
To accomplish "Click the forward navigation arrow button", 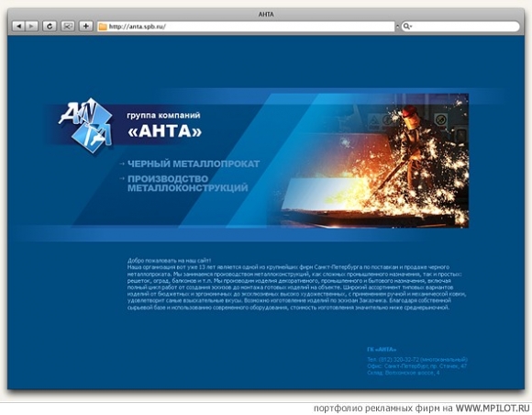I will tap(31, 26).
